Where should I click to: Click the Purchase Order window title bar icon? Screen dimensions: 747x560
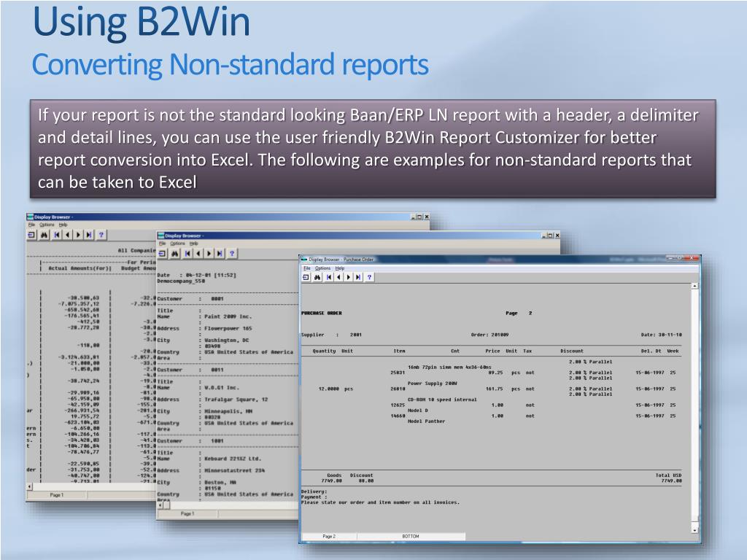304,260
